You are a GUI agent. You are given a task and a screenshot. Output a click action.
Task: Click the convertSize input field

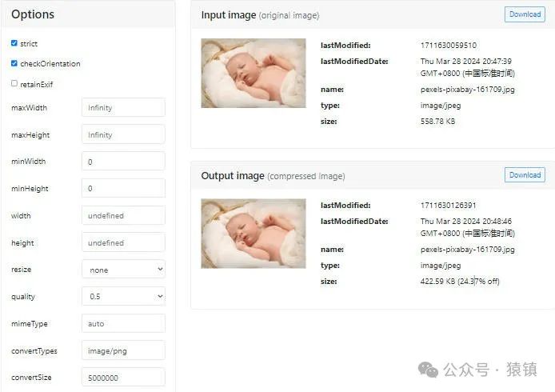point(123,377)
